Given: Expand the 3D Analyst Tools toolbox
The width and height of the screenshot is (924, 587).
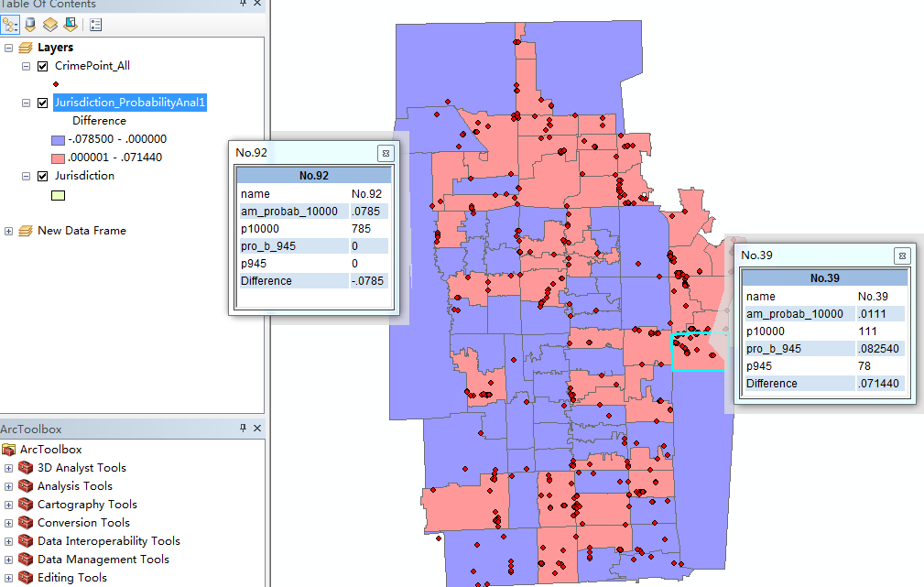Looking at the screenshot, I should (8, 468).
